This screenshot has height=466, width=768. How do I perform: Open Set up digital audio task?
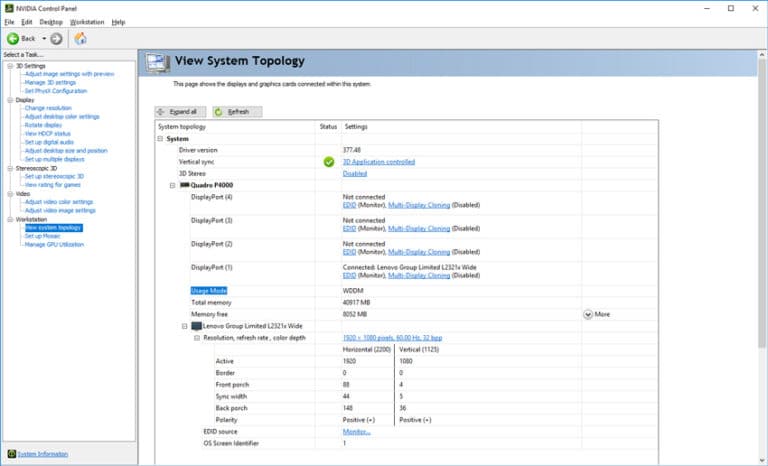coord(49,142)
